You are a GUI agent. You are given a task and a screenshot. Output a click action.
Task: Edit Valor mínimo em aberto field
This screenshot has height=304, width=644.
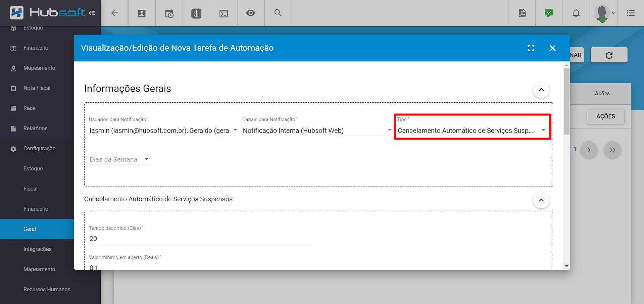(x=200, y=267)
